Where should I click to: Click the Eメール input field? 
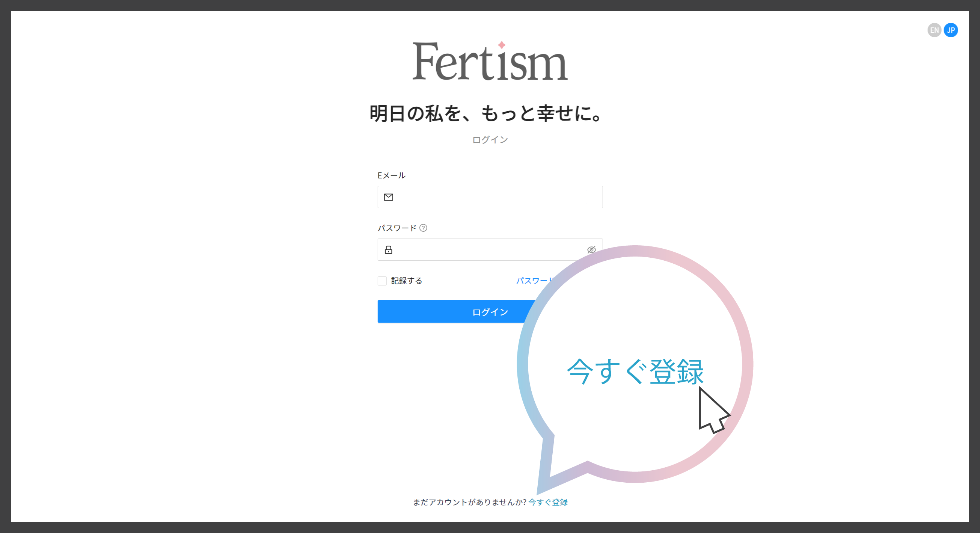coord(490,197)
